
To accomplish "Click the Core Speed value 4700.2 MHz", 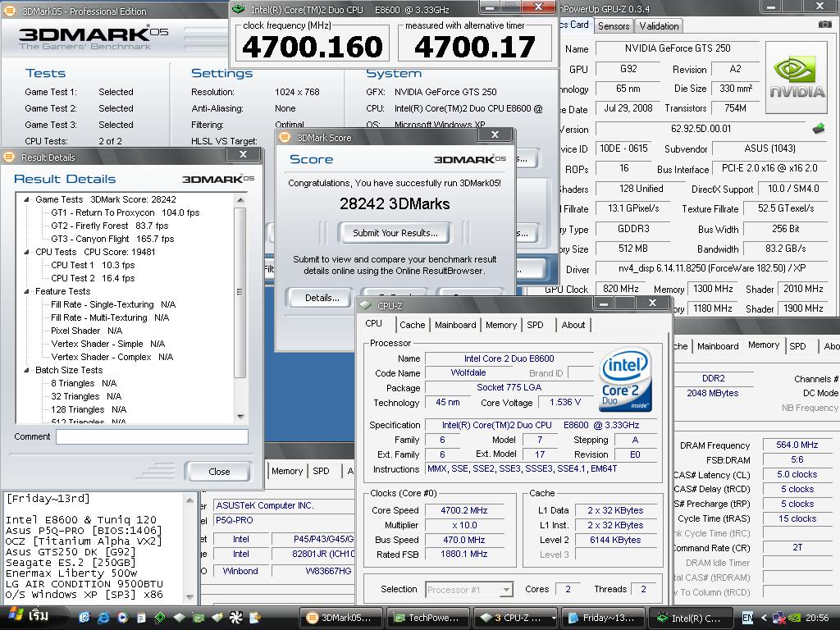I will [x=464, y=510].
